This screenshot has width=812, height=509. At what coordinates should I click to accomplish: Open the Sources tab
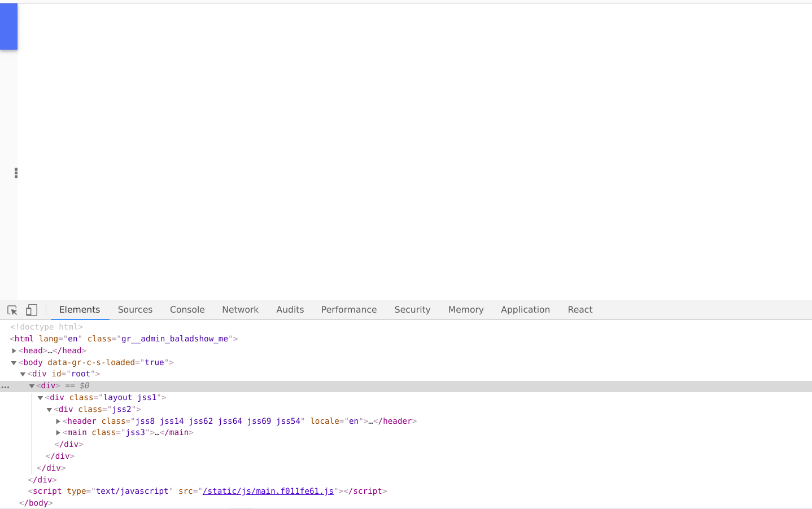[x=135, y=309]
